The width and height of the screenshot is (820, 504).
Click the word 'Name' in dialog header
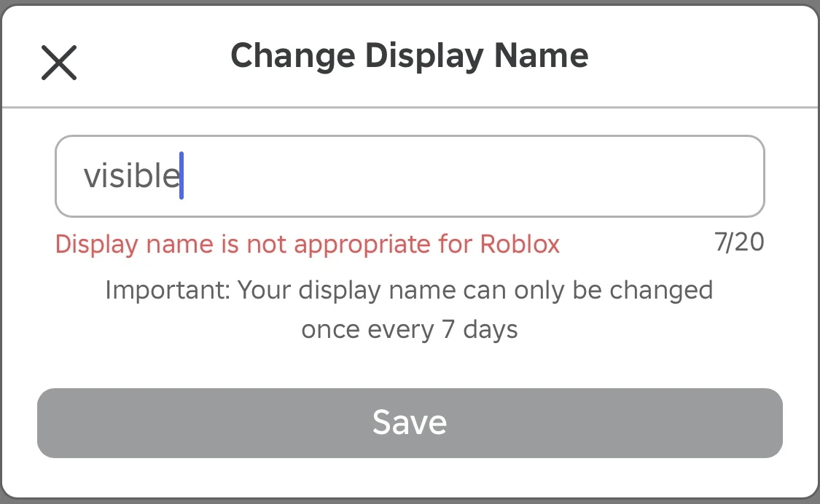point(540,55)
